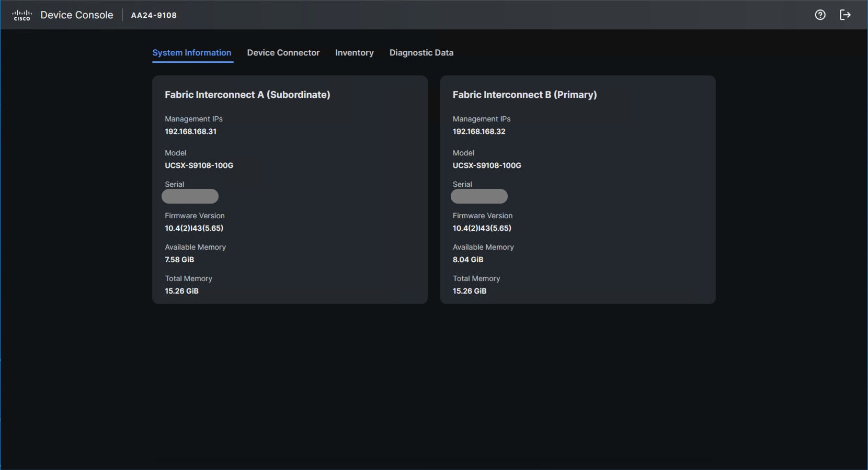Click the 7.58 GiB available memory value
This screenshot has width=868, height=470.
[179, 260]
